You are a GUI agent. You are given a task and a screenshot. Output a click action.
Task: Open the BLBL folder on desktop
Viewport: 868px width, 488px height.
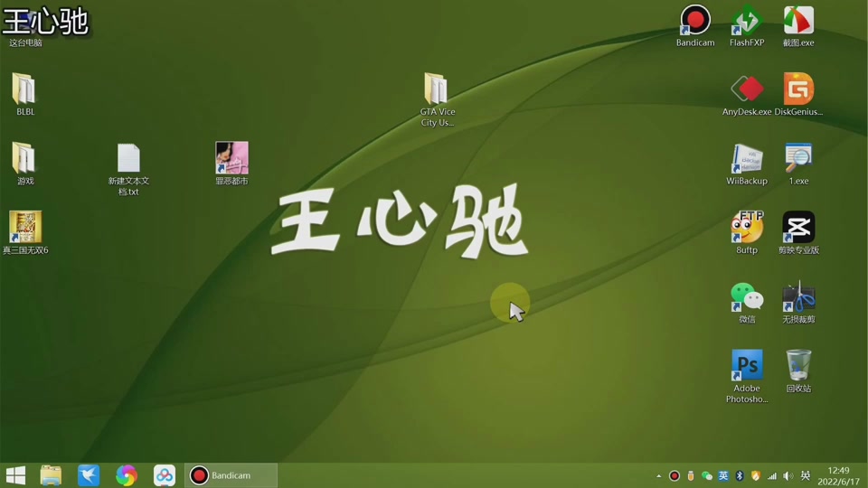point(24,94)
